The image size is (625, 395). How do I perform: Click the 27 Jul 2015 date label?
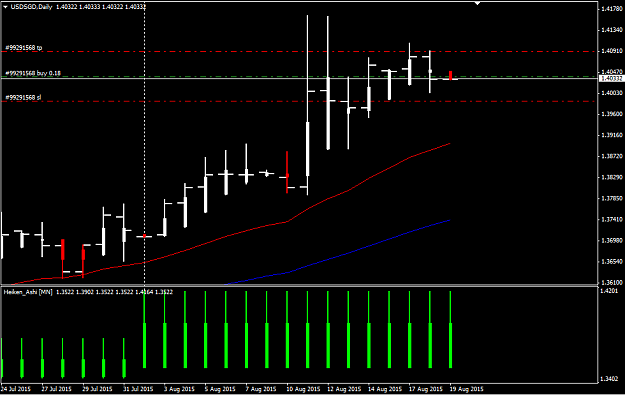[57, 389]
